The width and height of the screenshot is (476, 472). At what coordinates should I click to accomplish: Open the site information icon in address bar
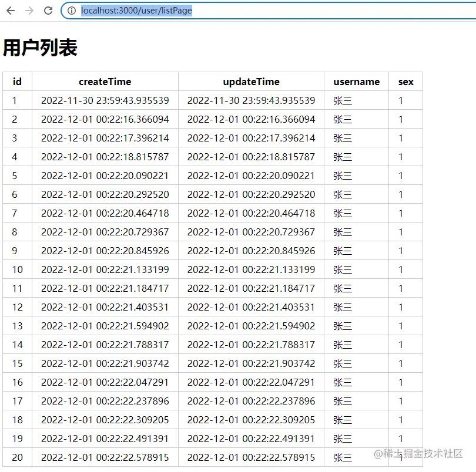(x=72, y=11)
